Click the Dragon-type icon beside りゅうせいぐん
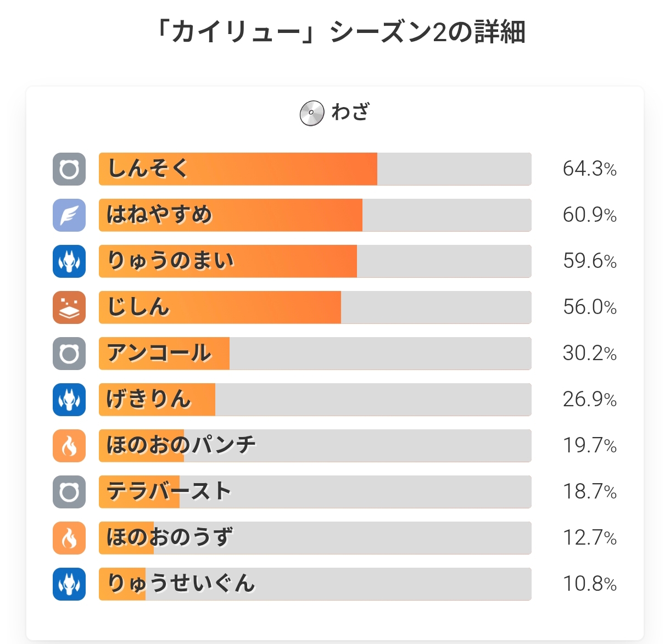 tap(69, 584)
